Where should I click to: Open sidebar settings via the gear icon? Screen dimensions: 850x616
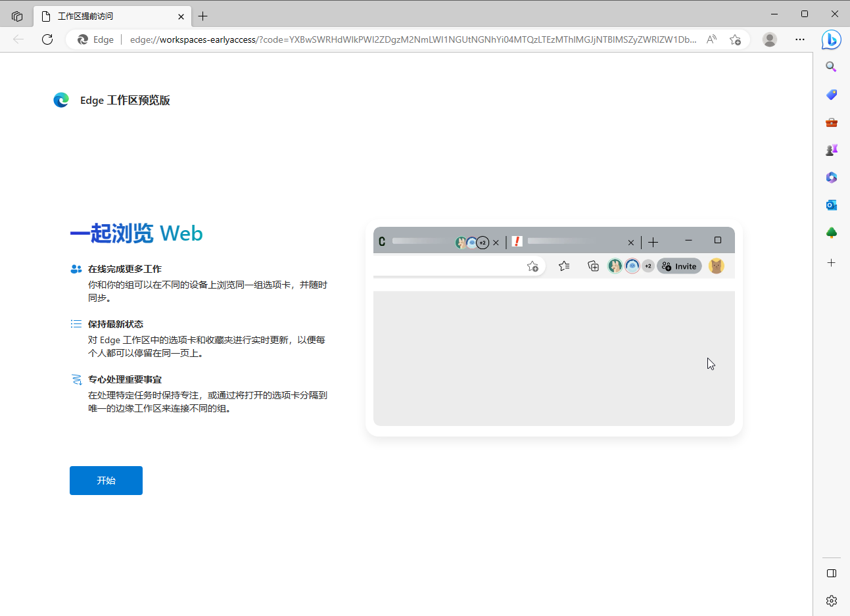click(x=831, y=600)
